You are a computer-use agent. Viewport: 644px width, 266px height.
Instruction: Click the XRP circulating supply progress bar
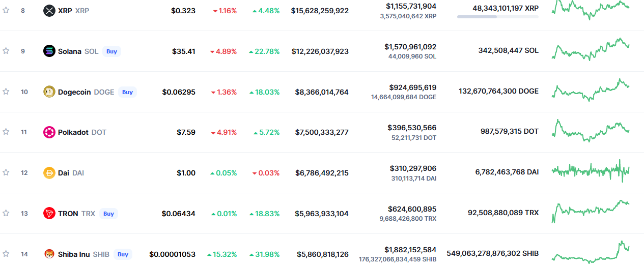click(497, 17)
